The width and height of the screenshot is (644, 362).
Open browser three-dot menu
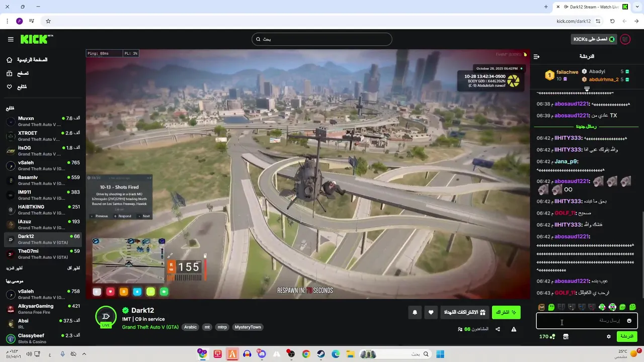(x=7, y=21)
